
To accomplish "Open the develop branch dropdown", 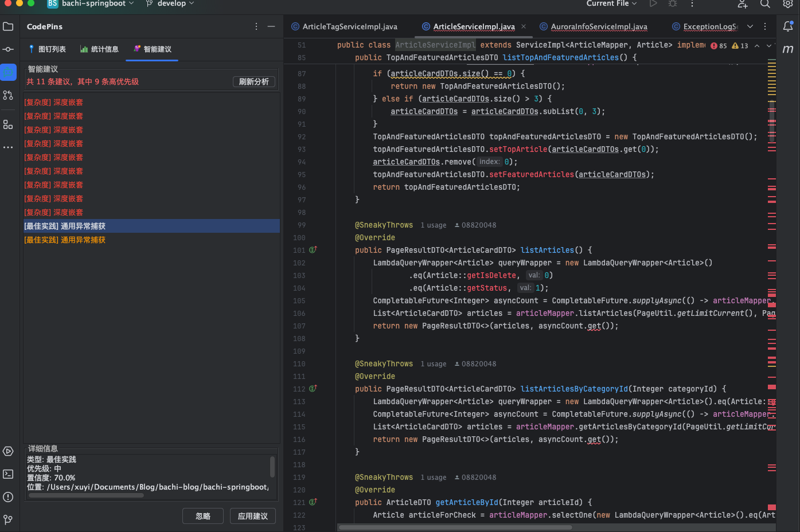I will [170, 3].
